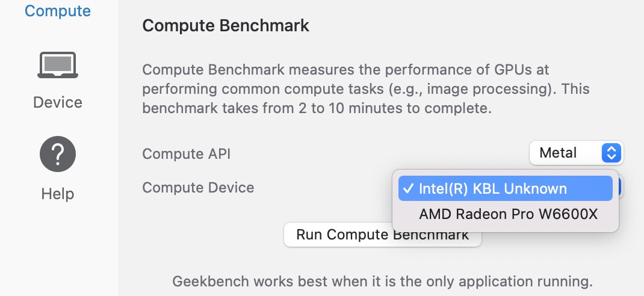
Task: Click the Compute Device label
Action: pos(198,188)
